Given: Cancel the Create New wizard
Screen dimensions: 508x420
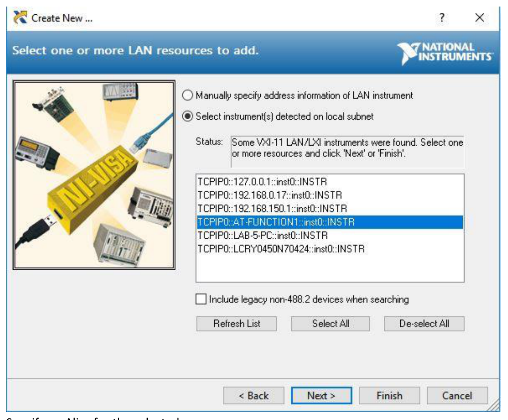Looking at the screenshot, I should pyautogui.click(x=457, y=396).
